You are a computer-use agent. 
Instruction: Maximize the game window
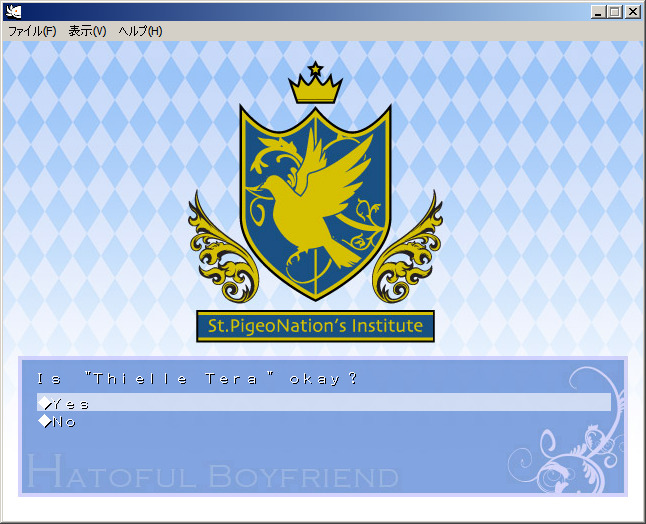point(614,12)
